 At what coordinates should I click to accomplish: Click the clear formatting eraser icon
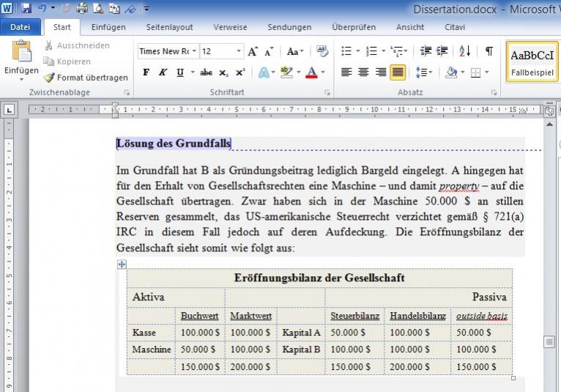click(x=322, y=51)
